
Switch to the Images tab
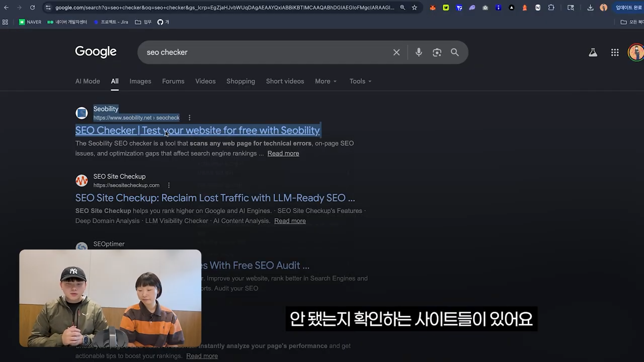coord(140,81)
